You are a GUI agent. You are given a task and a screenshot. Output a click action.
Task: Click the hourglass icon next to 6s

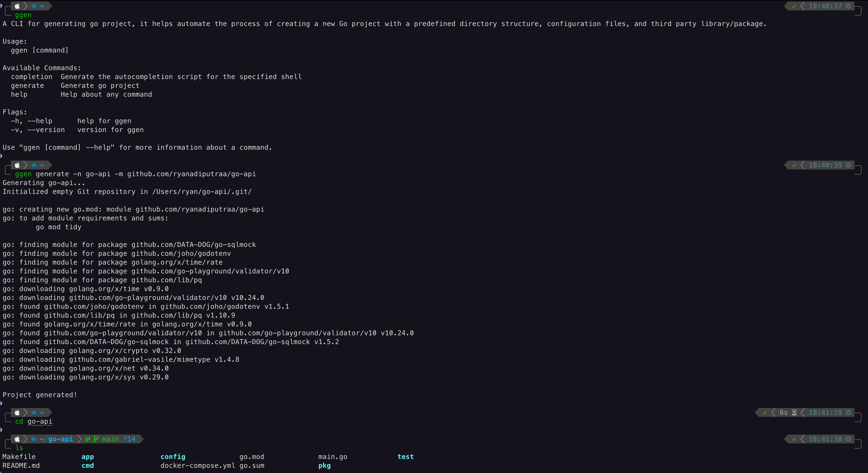[794, 412]
